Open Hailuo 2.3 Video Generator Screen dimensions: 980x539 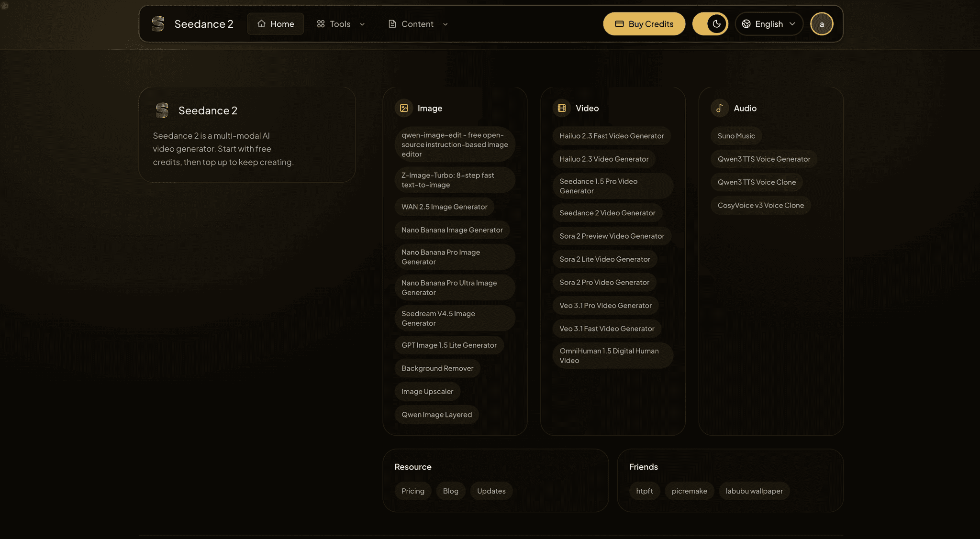604,159
